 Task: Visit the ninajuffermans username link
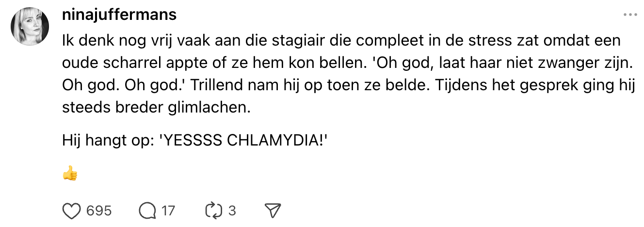click(119, 15)
